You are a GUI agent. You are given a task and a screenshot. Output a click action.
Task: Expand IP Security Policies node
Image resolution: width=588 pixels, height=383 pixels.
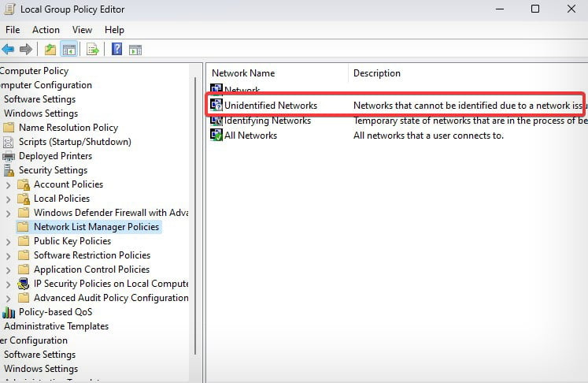[8, 284]
